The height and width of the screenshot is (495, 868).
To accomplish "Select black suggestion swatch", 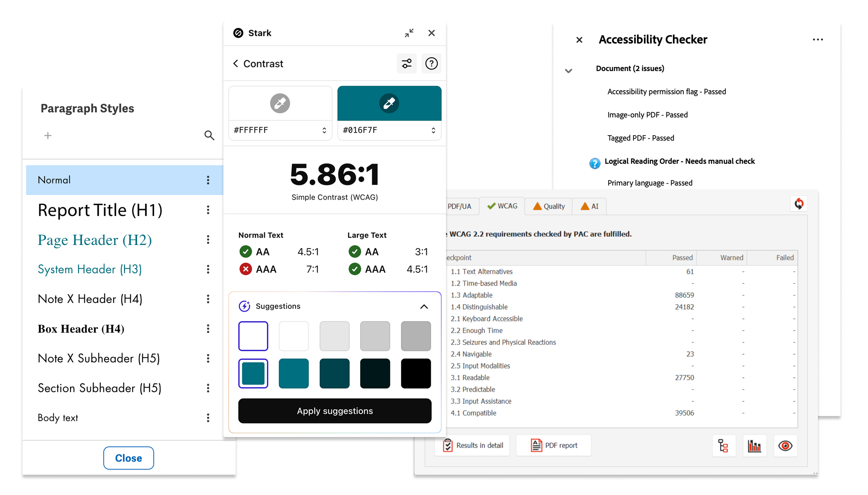I will point(416,373).
